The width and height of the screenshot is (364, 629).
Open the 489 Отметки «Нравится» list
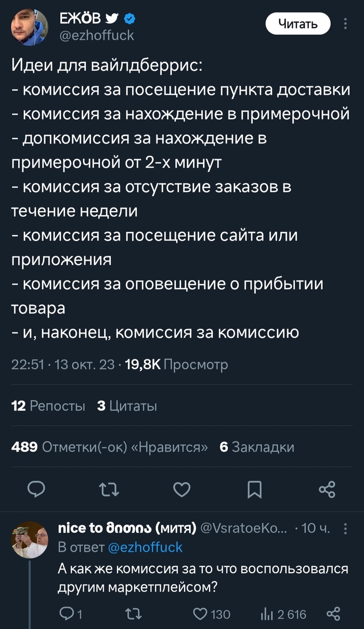pyautogui.click(x=110, y=447)
